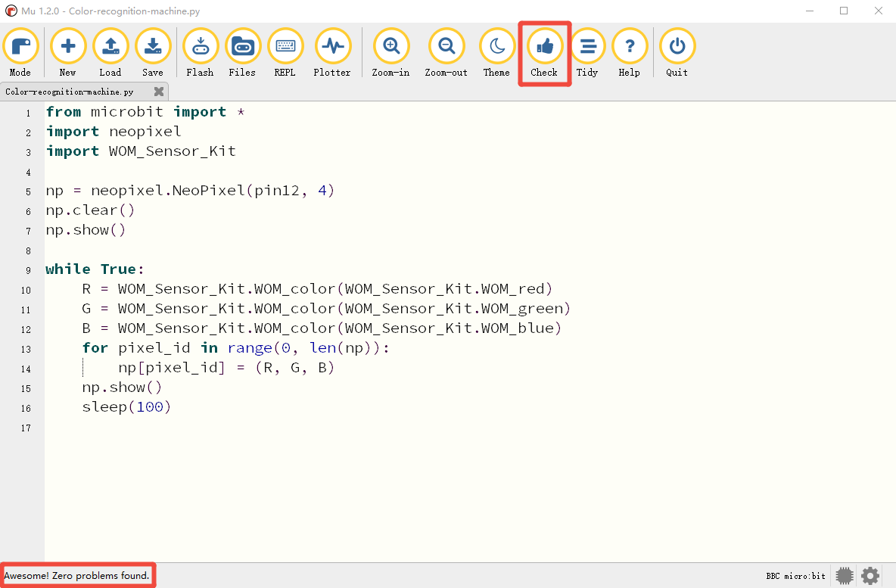Click the 'np.clear()' line

click(x=90, y=210)
